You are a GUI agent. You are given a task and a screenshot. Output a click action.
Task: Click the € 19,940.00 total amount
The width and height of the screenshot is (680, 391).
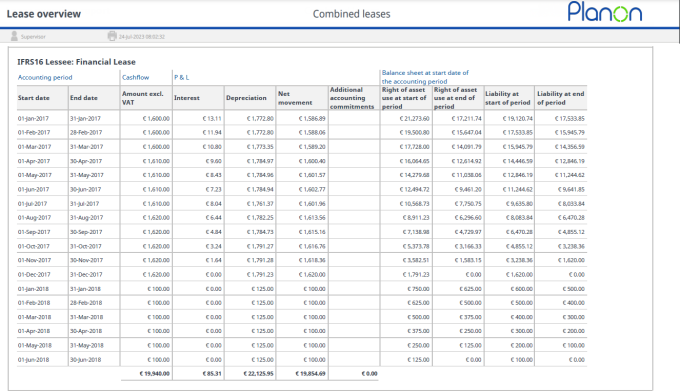coord(154,374)
